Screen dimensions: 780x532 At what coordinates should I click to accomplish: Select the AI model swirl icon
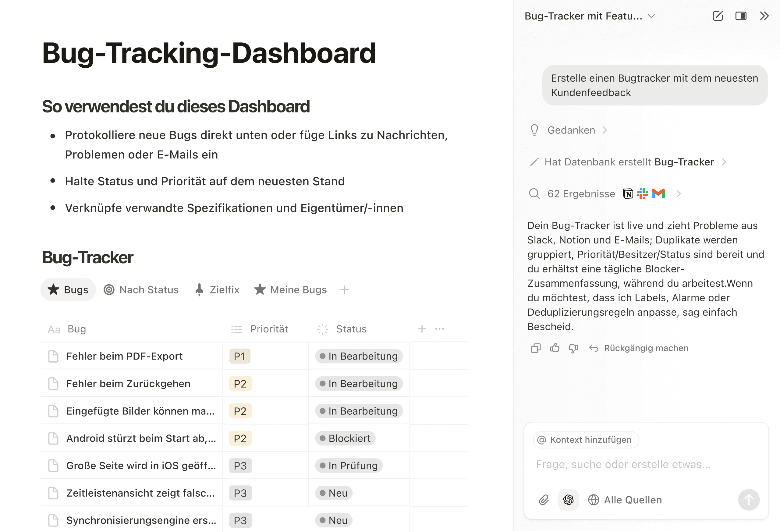pyautogui.click(x=568, y=500)
